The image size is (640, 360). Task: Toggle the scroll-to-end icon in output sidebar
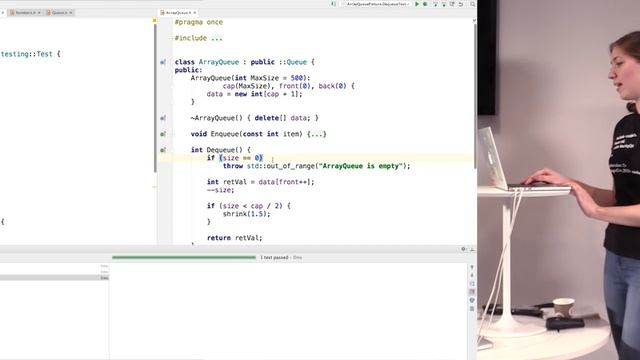472,292
